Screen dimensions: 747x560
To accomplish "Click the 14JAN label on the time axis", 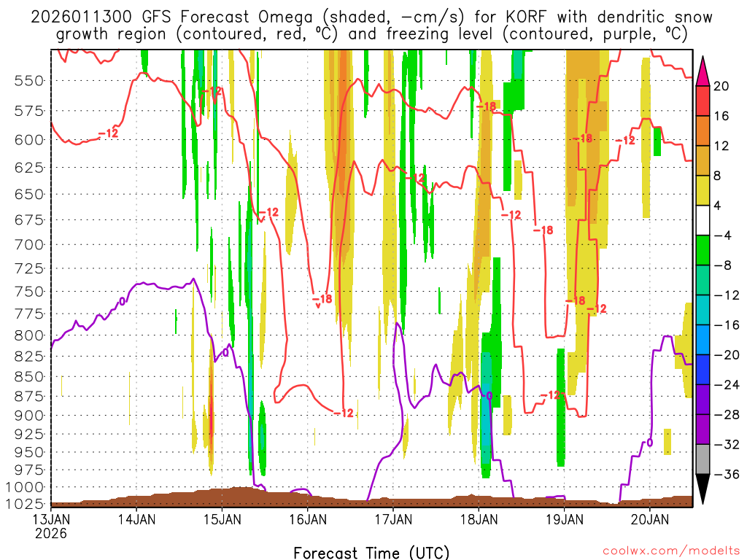I will click(136, 519).
